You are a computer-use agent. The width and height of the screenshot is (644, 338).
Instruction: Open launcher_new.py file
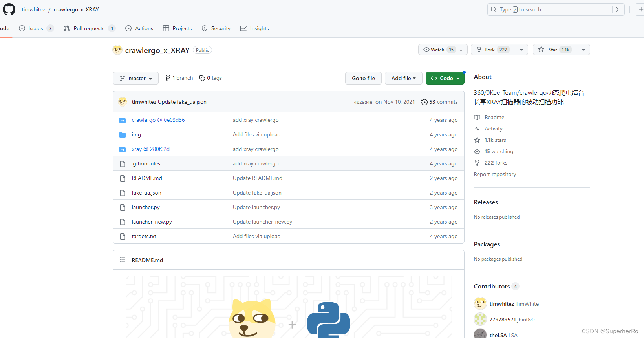(152, 222)
